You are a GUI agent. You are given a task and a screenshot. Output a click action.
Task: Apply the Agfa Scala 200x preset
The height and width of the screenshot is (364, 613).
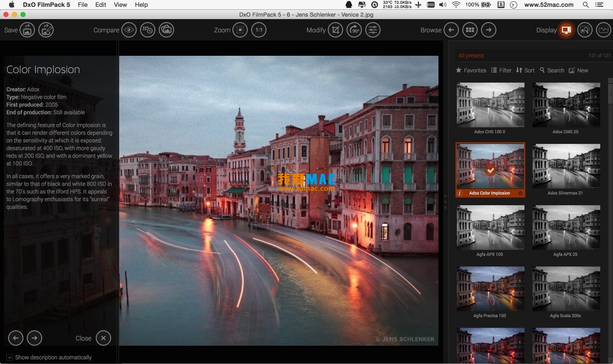click(x=566, y=289)
